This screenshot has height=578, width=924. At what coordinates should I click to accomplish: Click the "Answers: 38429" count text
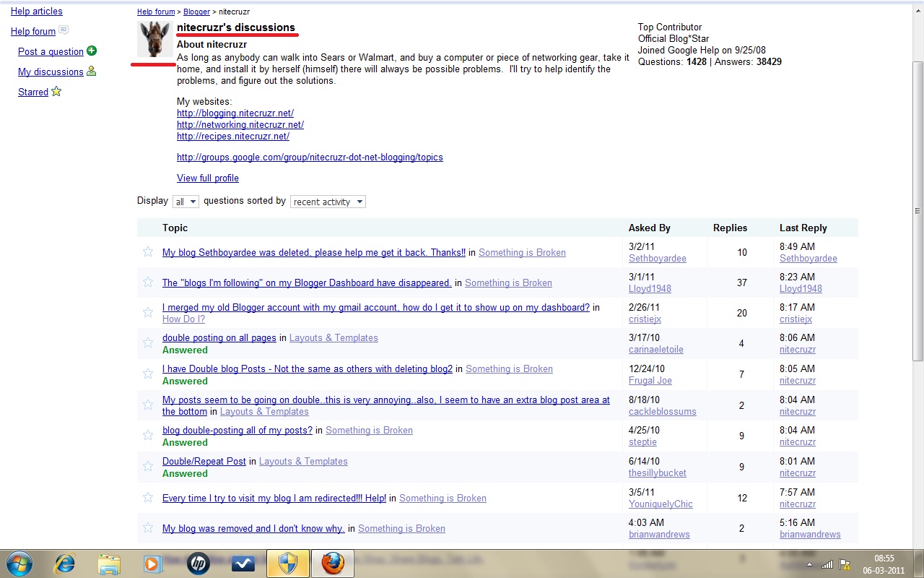point(749,61)
